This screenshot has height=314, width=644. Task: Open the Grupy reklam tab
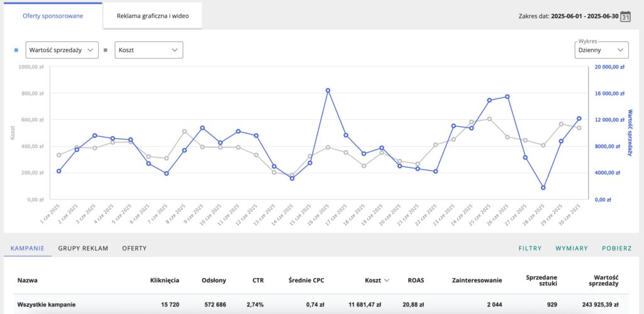pos(83,249)
